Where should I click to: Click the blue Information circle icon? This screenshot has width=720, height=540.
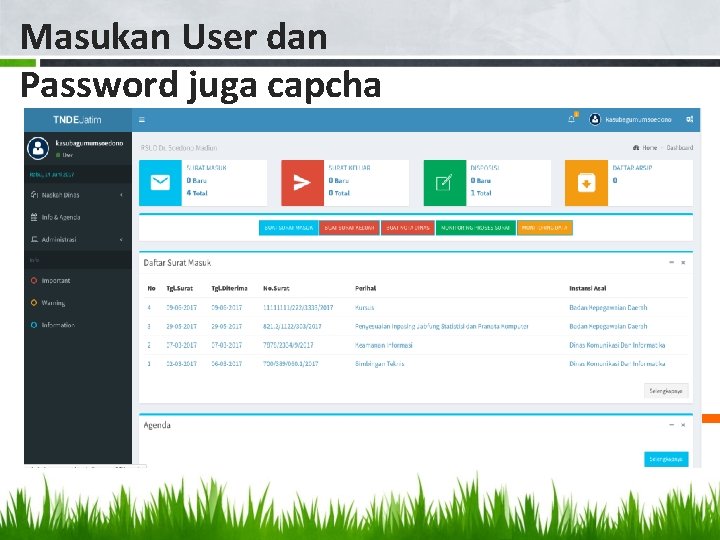(34, 325)
